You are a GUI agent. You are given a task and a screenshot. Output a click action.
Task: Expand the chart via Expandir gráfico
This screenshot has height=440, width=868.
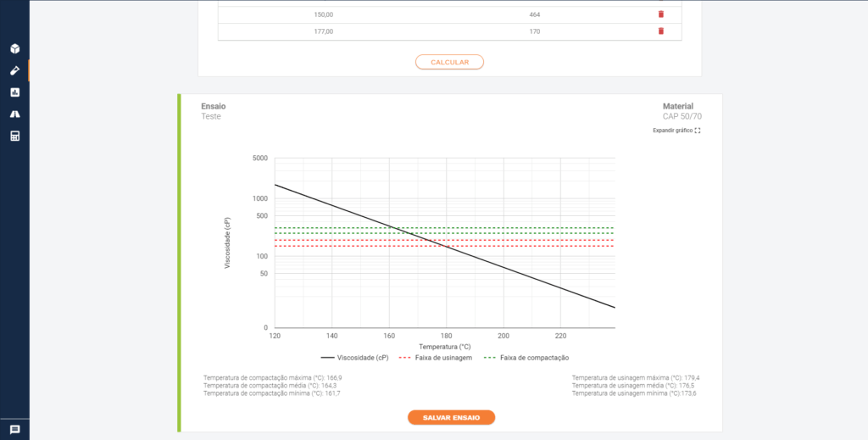click(x=676, y=131)
